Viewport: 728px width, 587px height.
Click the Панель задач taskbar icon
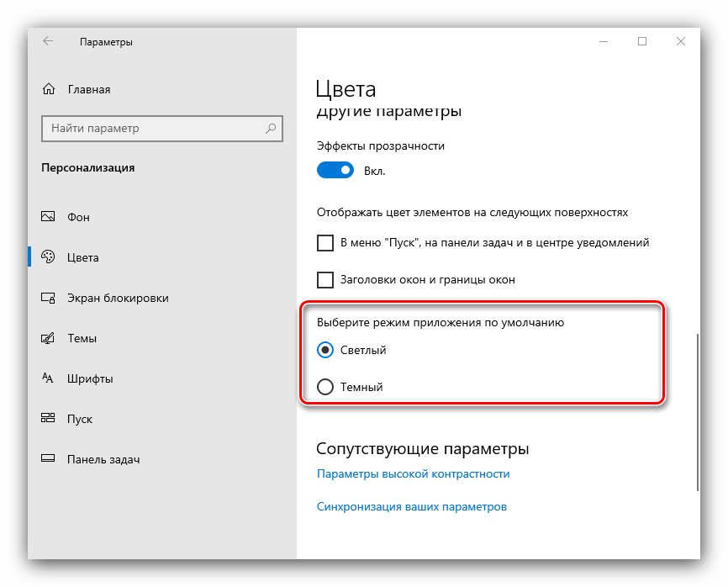click(48, 459)
